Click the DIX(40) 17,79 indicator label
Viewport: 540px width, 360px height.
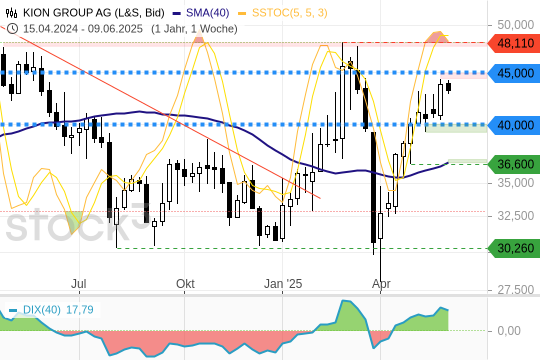click(58, 310)
